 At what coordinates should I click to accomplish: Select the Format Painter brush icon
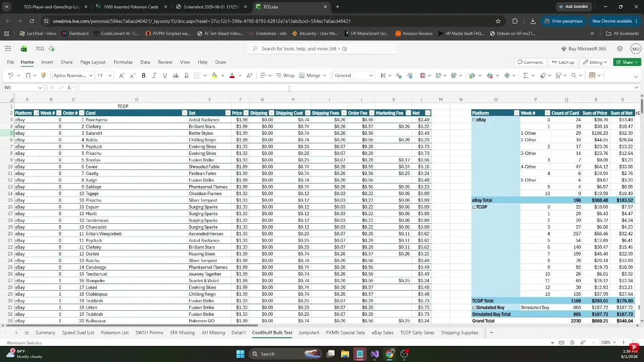point(43,75)
